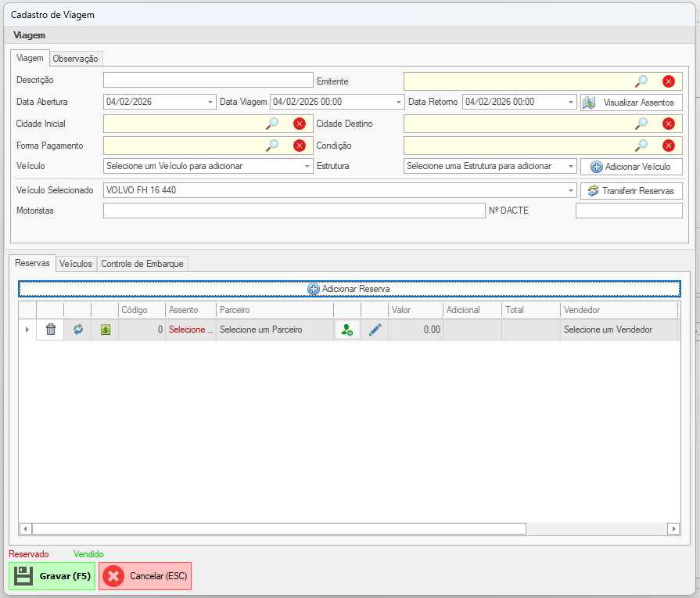Switch to the Observação tab
The image size is (700, 598).
tap(76, 59)
